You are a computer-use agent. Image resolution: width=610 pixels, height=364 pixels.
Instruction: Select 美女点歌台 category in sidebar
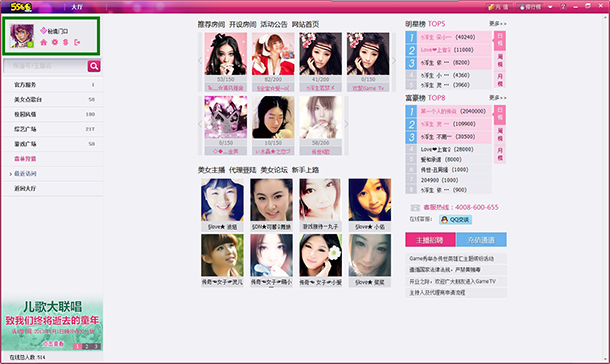(x=52, y=100)
